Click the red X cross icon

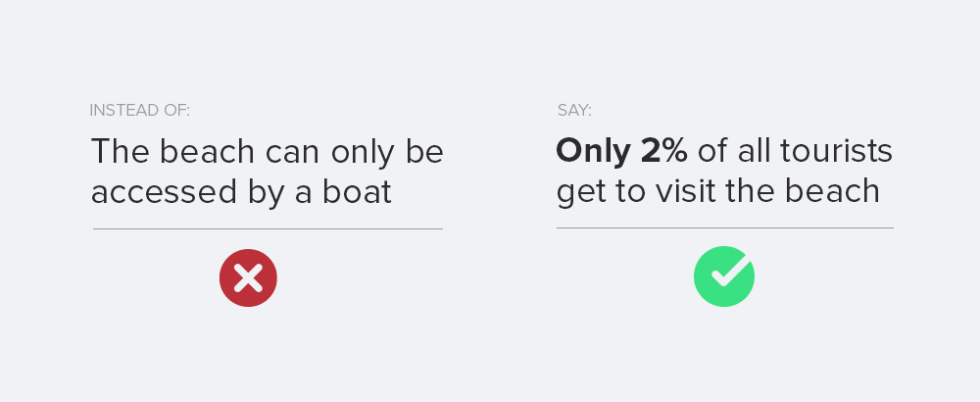[x=248, y=278]
